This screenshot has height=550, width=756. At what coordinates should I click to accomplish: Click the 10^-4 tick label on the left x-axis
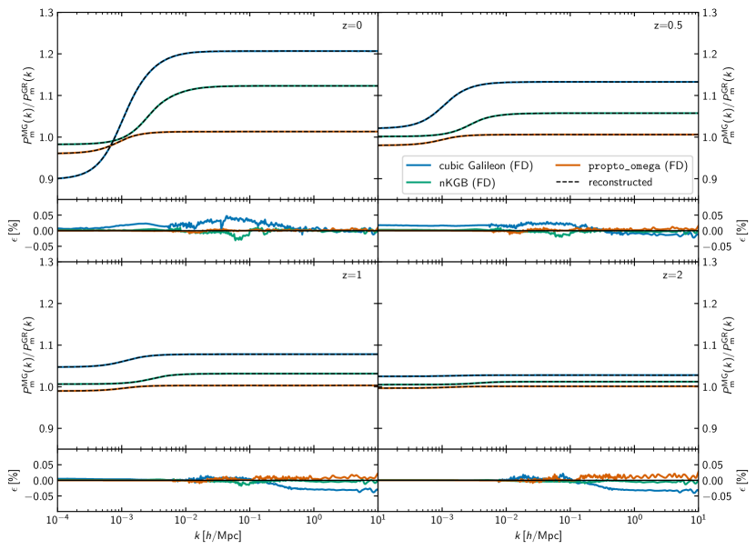point(58,520)
